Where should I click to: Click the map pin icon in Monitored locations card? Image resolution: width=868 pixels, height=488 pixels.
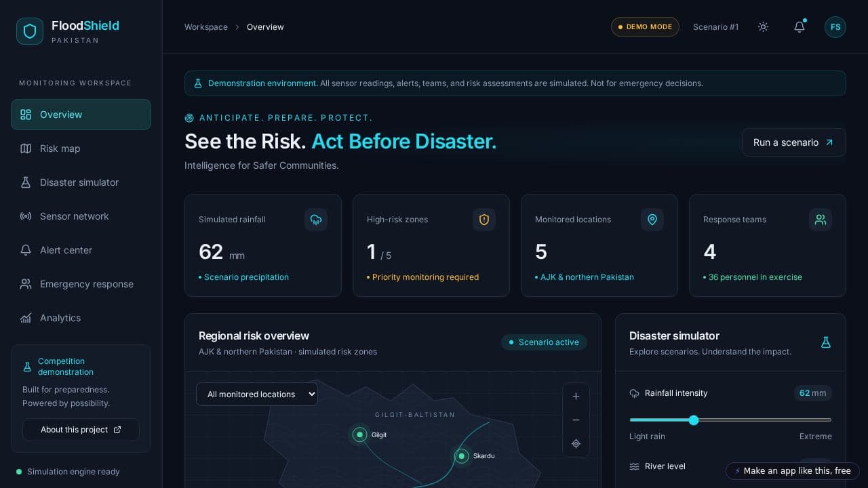point(652,220)
